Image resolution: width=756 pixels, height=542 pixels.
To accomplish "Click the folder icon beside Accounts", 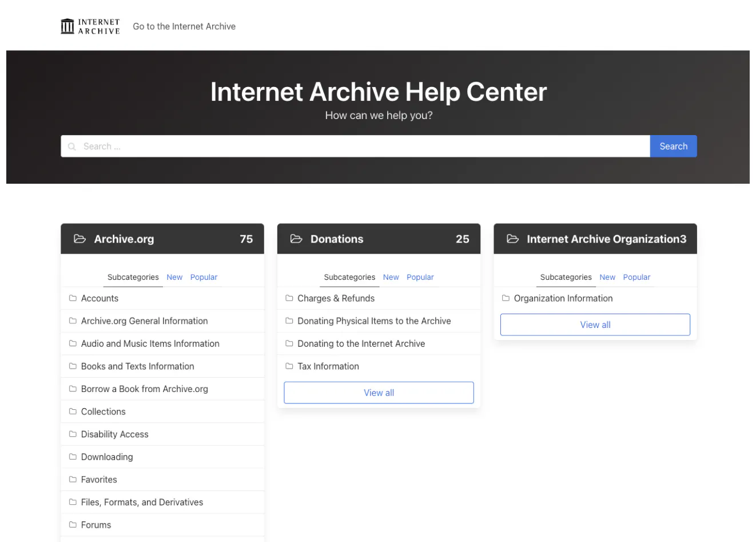I will click(x=73, y=298).
